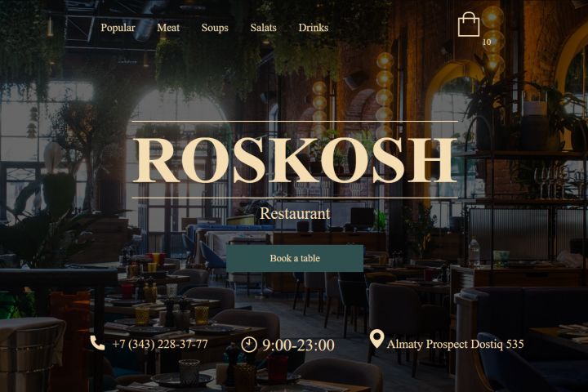Open the Popular menu section

(118, 28)
